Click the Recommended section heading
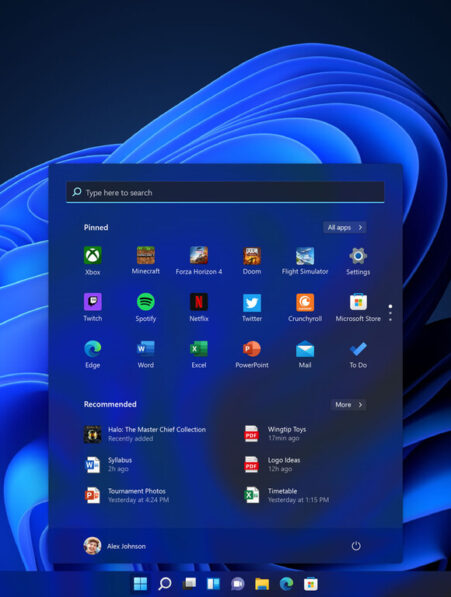Image resolution: width=451 pixels, height=597 pixels. click(110, 404)
